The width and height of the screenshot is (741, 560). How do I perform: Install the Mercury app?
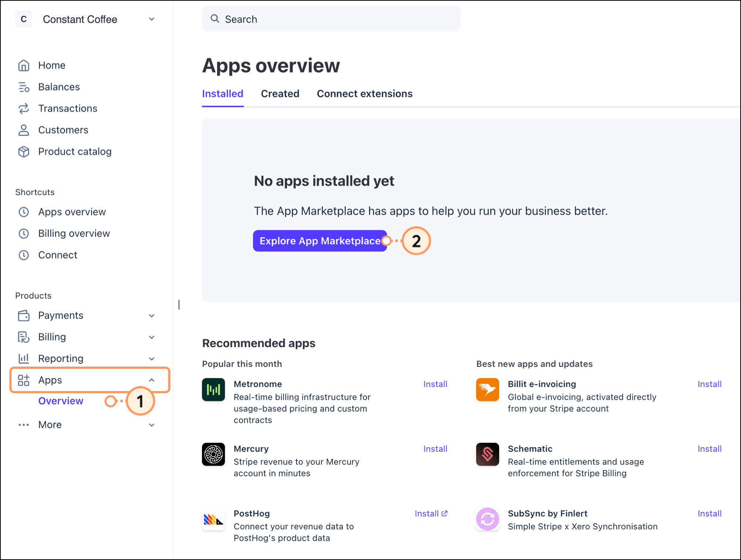click(x=435, y=449)
